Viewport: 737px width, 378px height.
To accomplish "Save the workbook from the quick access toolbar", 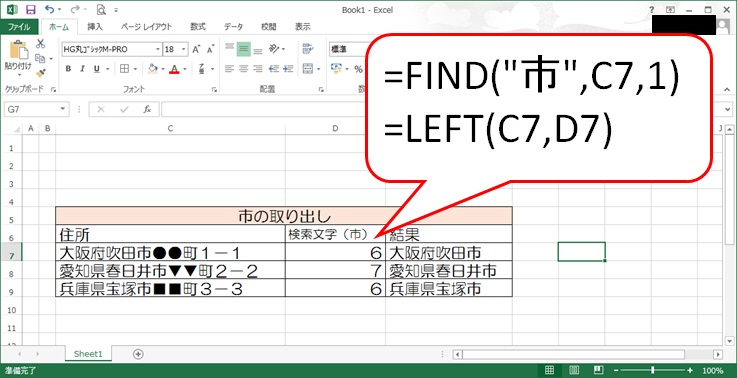I will (x=30, y=9).
